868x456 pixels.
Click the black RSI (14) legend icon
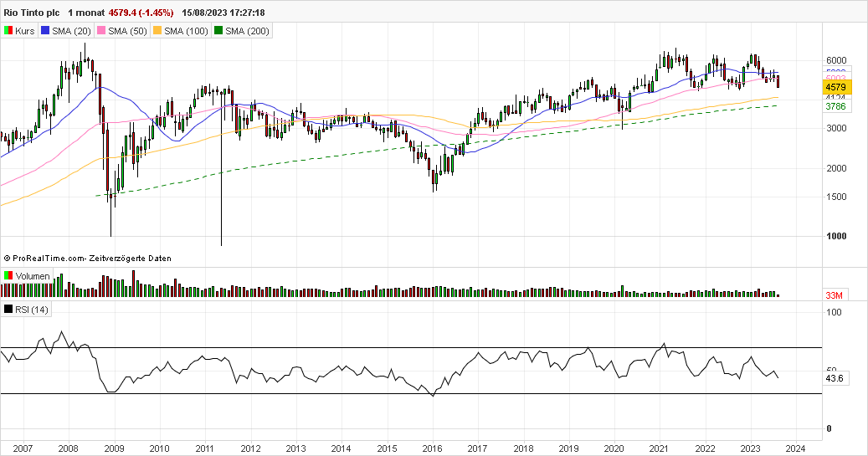(8, 310)
